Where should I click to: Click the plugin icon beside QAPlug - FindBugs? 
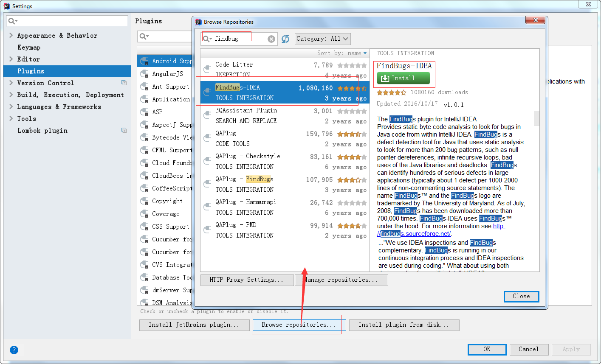pyautogui.click(x=207, y=184)
